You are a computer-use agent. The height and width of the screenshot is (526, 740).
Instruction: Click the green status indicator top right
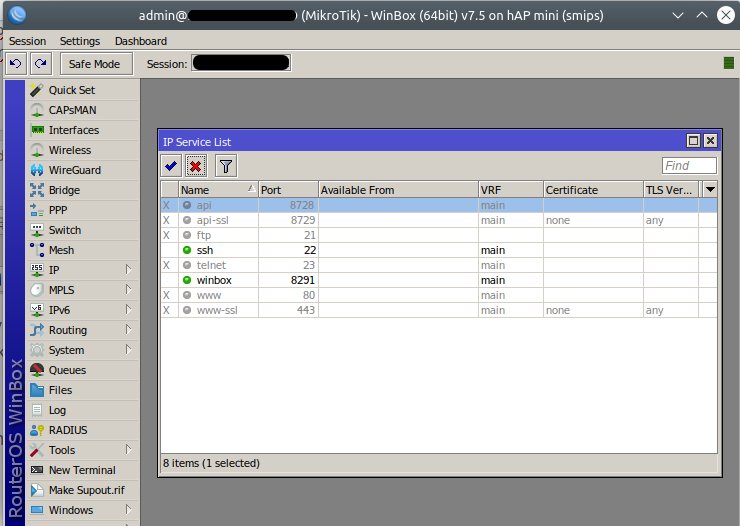(x=729, y=63)
